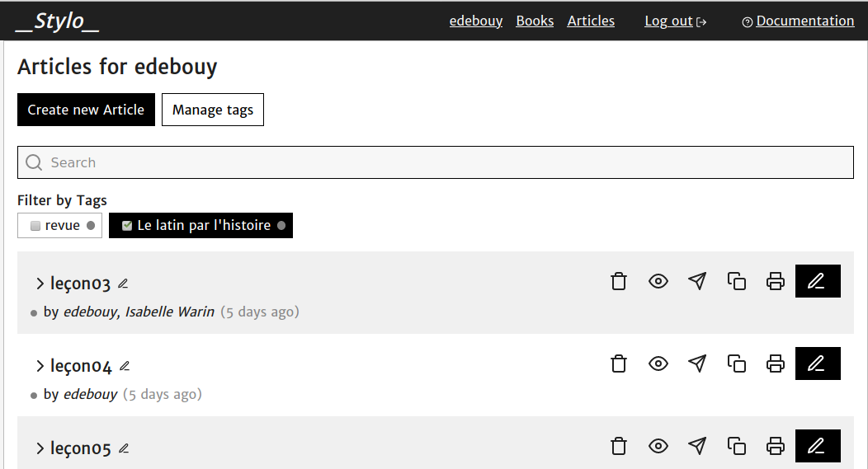Open the Books menu item

pos(535,21)
